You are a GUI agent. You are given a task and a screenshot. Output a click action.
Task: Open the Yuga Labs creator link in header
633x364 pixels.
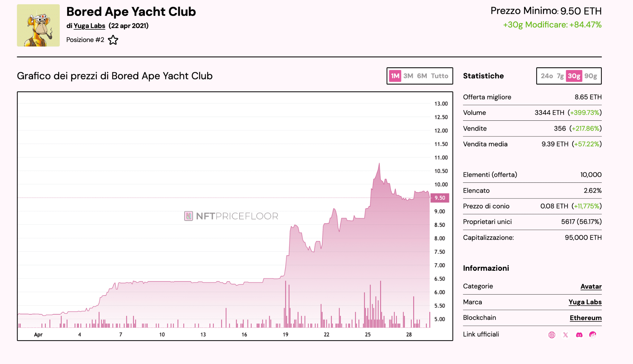click(x=89, y=26)
